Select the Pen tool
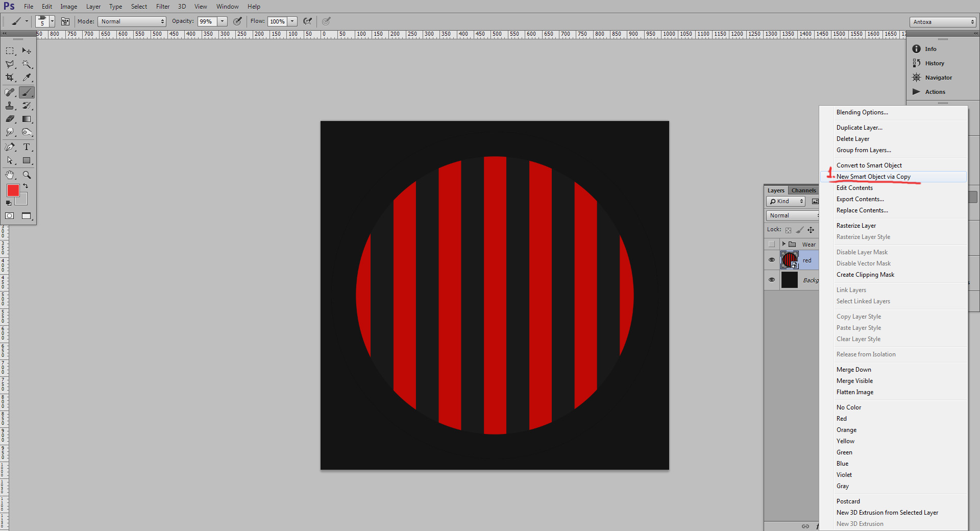The height and width of the screenshot is (531, 980). point(10,147)
